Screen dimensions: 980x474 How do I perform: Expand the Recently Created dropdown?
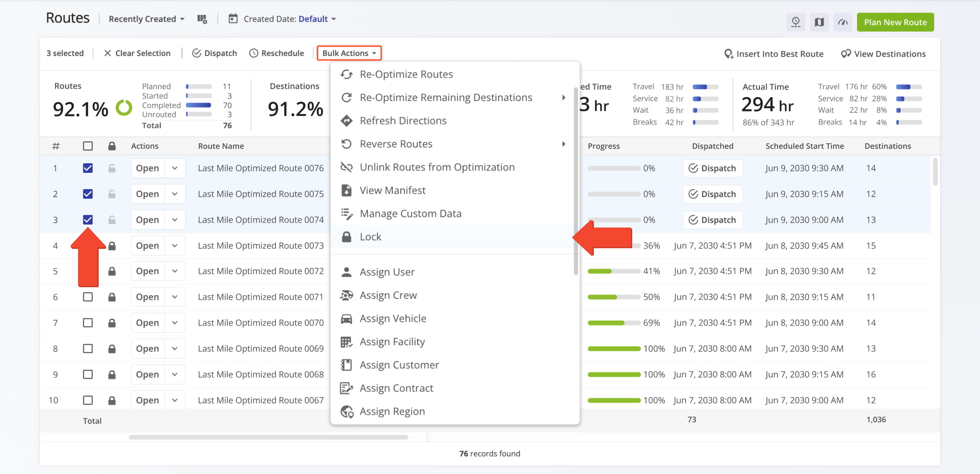click(146, 19)
